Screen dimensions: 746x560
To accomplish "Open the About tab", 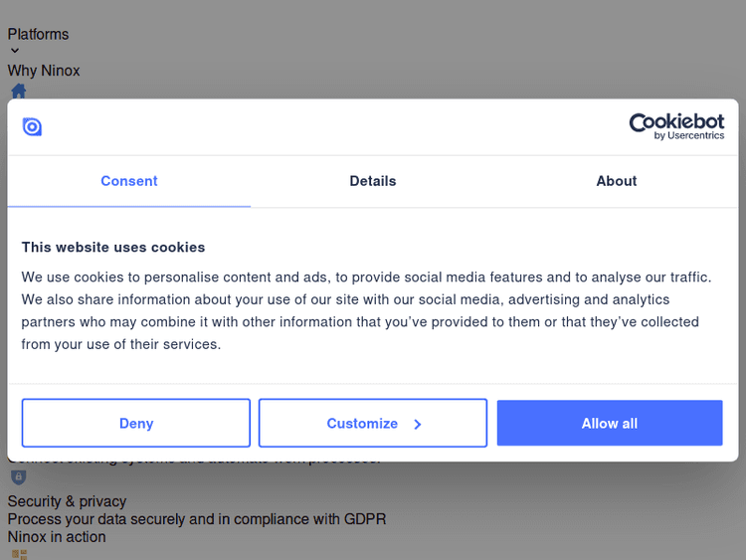I will pos(617,181).
